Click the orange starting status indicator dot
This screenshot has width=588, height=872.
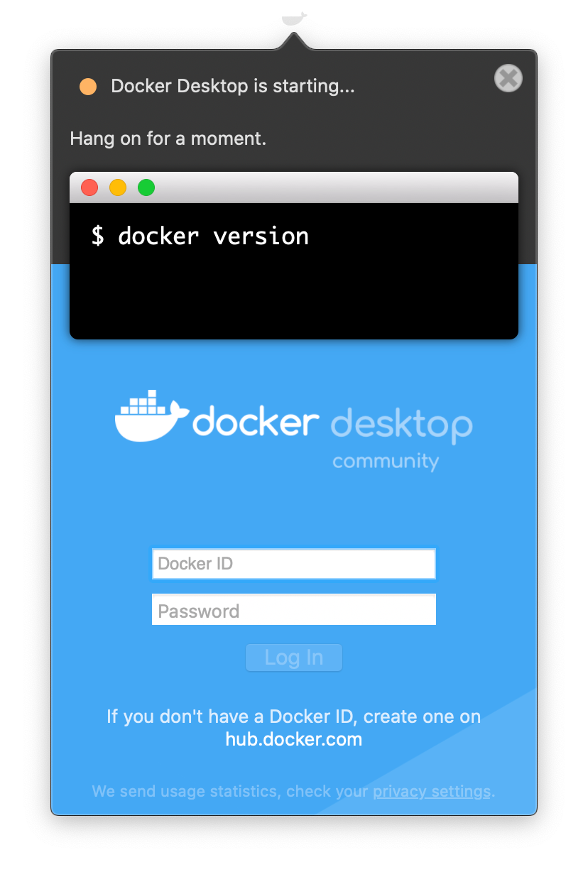point(88,87)
